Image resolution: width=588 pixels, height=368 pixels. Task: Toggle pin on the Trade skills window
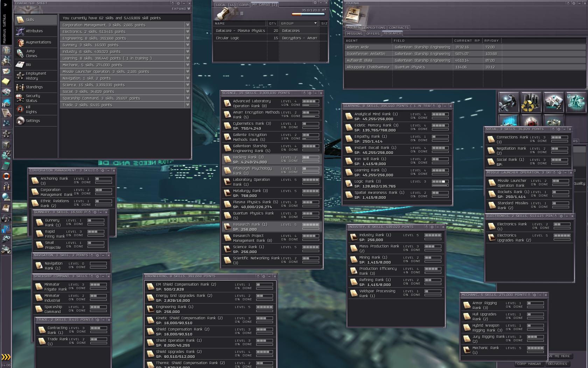coord(98,320)
